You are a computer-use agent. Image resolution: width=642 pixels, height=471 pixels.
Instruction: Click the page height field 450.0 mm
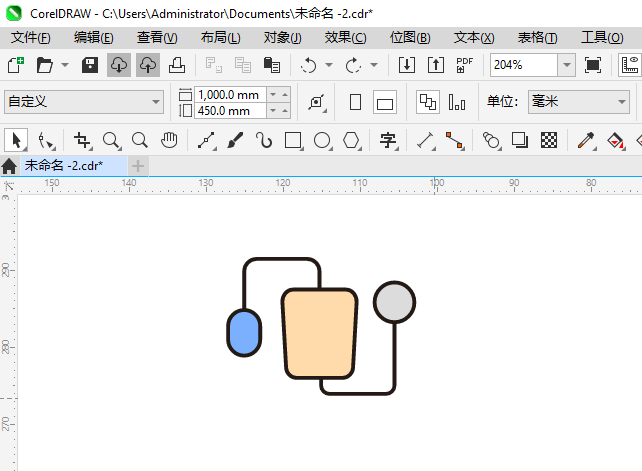(230, 111)
